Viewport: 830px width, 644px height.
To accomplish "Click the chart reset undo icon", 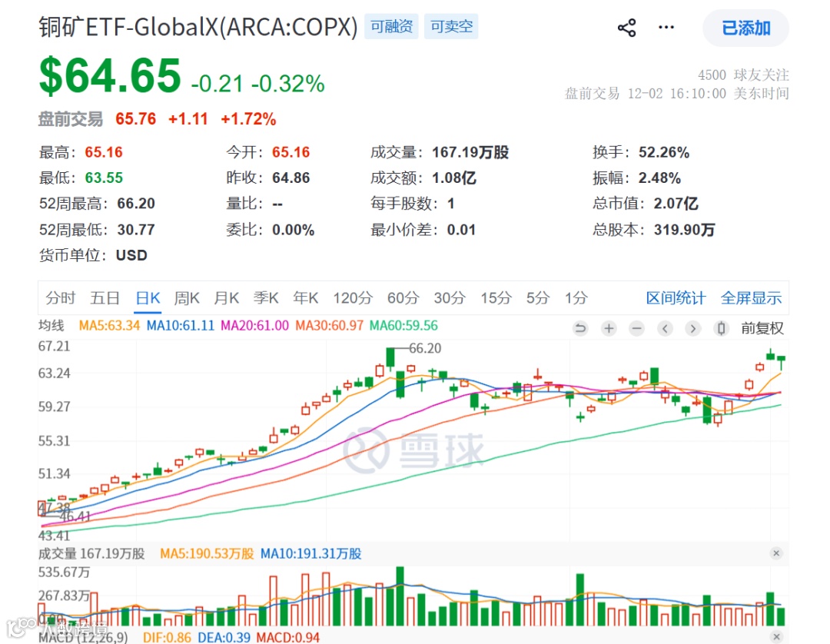I will tap(581, 329).
